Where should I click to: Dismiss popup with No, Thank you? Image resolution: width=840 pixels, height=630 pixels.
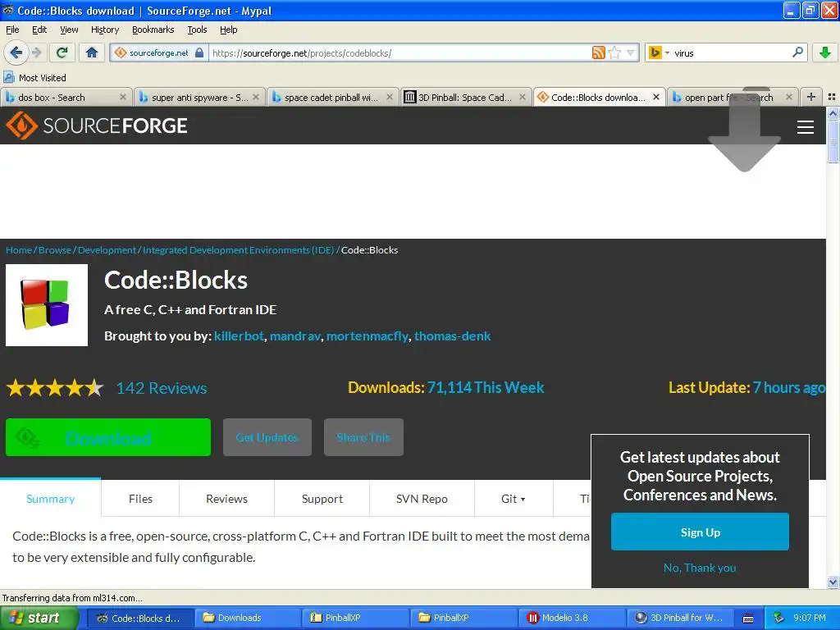(700, 568)
